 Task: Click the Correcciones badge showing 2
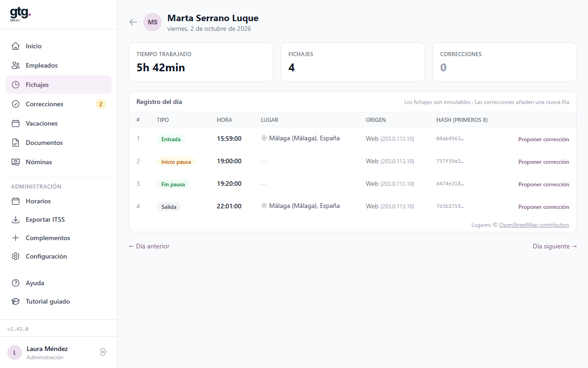click(x=101, y=104)
